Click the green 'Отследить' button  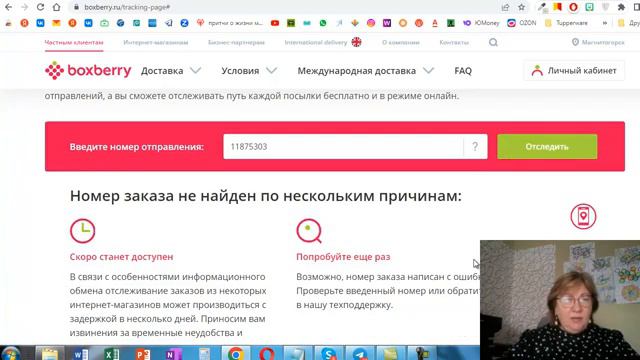tap(547, 147)
